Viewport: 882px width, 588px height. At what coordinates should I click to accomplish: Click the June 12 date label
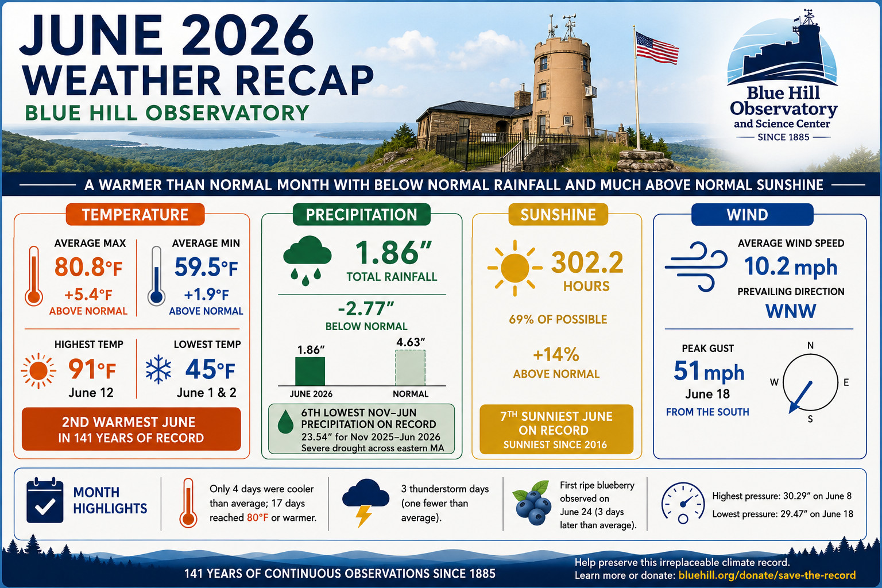click(91, 393)
